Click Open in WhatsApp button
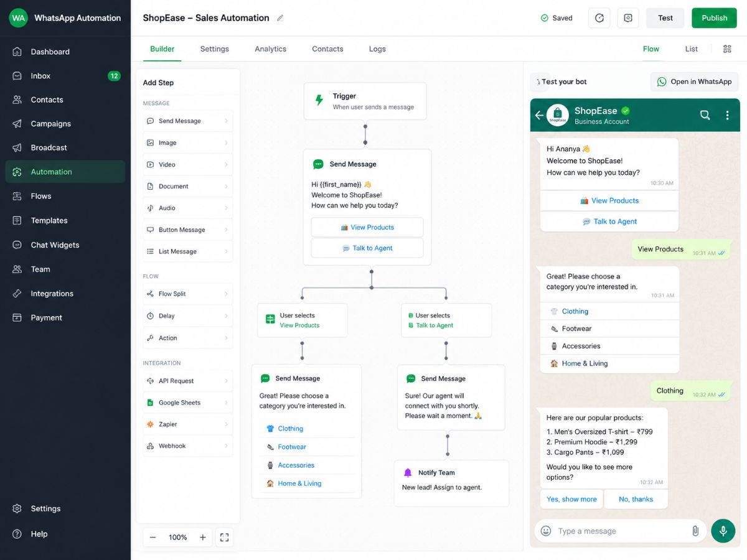The width and height of the screenshot is (747, 560). tap(695, 82)
